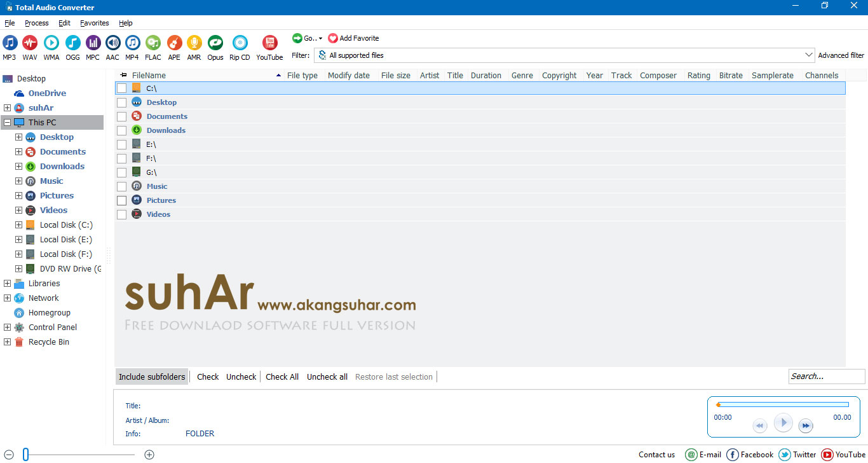Check the Music folder entry
868x463 pixels.
(x=121, y=186)
